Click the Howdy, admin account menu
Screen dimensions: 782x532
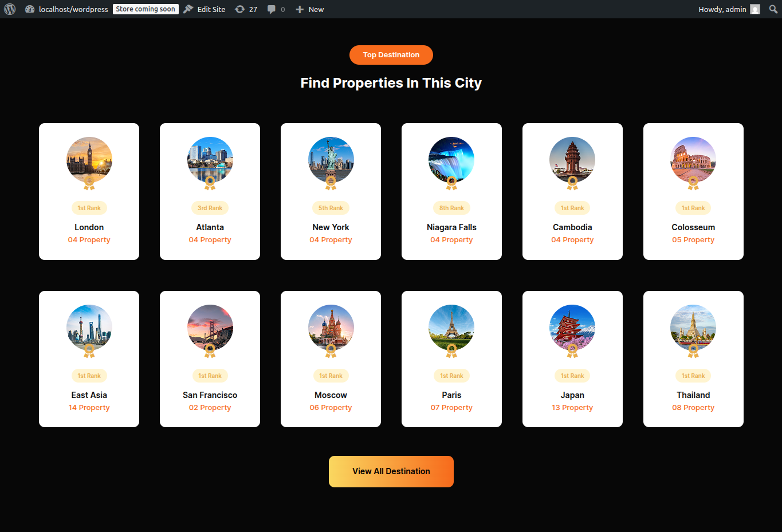click(729, 9)
